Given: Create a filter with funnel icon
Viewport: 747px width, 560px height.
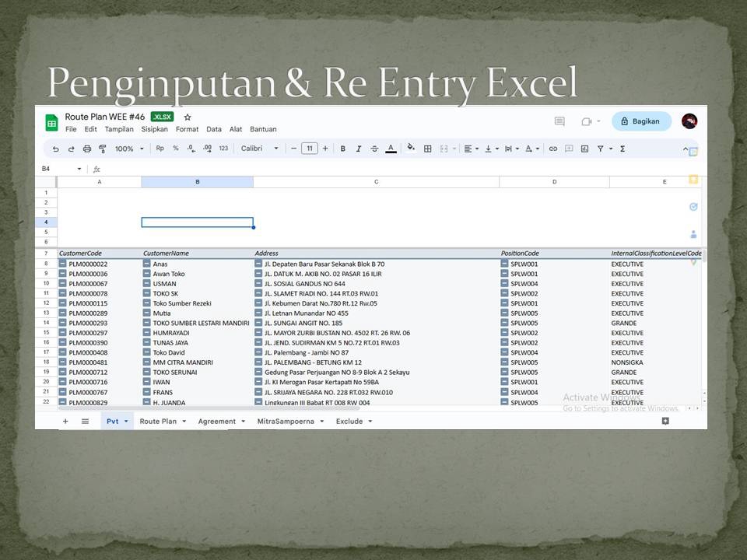Looking at the screenshot, I should (x=601, y=149).
